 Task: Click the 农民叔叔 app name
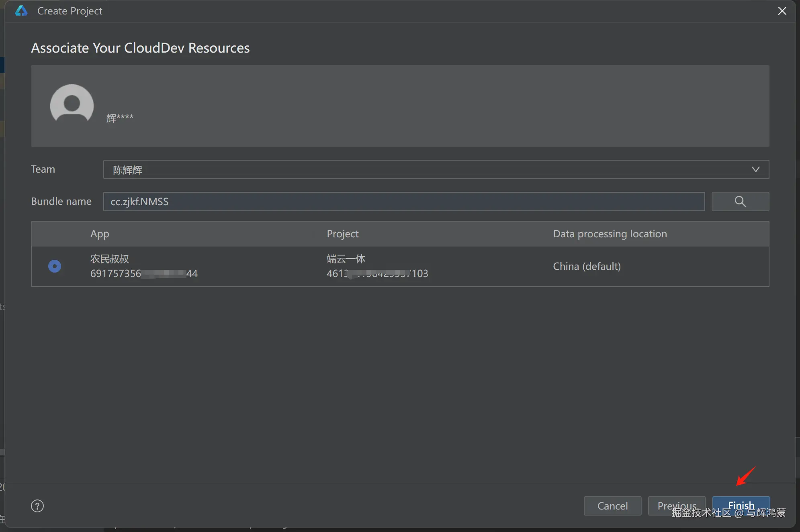coord(109,259)
